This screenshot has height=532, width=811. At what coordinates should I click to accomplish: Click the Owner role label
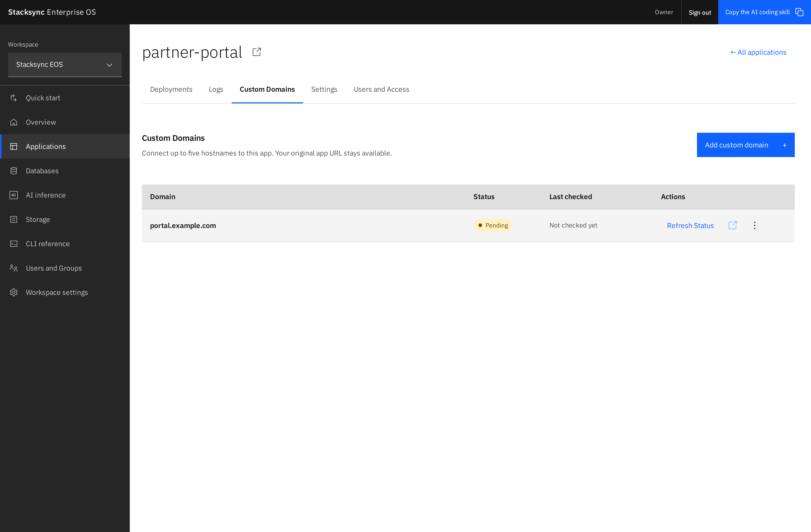[x=664, y=12]
